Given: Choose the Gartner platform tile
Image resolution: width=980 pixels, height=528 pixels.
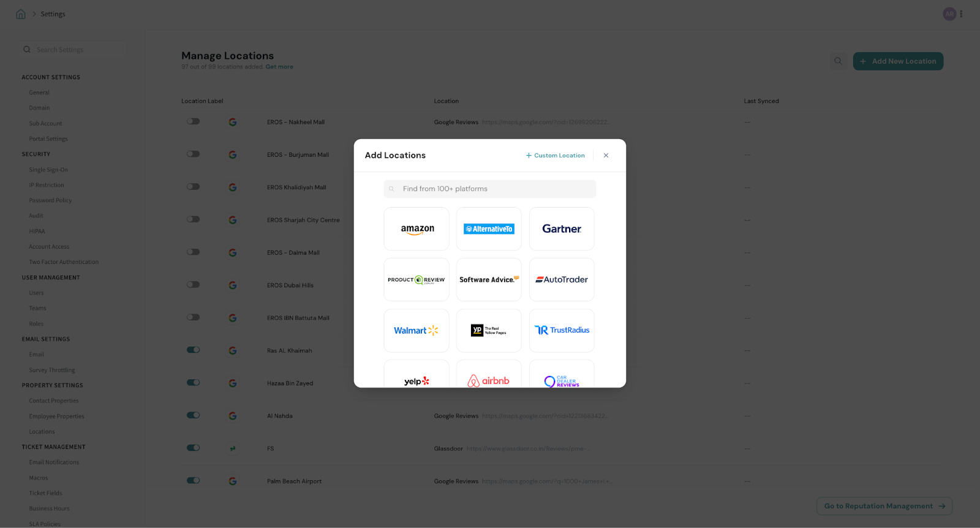Looking at the screenshot, I should (562, 228).
